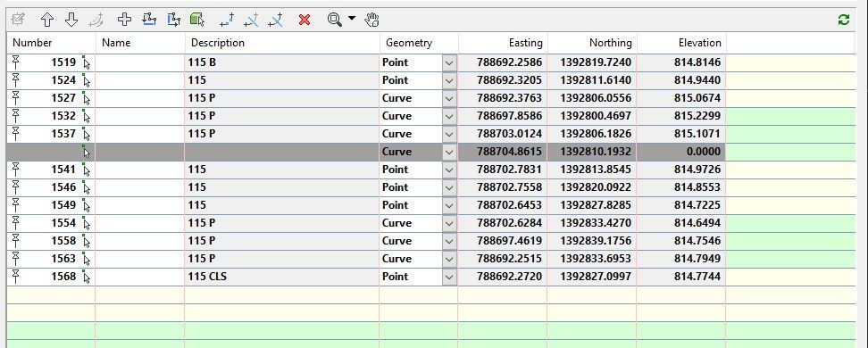Image resolution: width=868 pixels, height=348 pixels.
Task: Click northing value 1392833.4270
Action: [x=596, y=223]
